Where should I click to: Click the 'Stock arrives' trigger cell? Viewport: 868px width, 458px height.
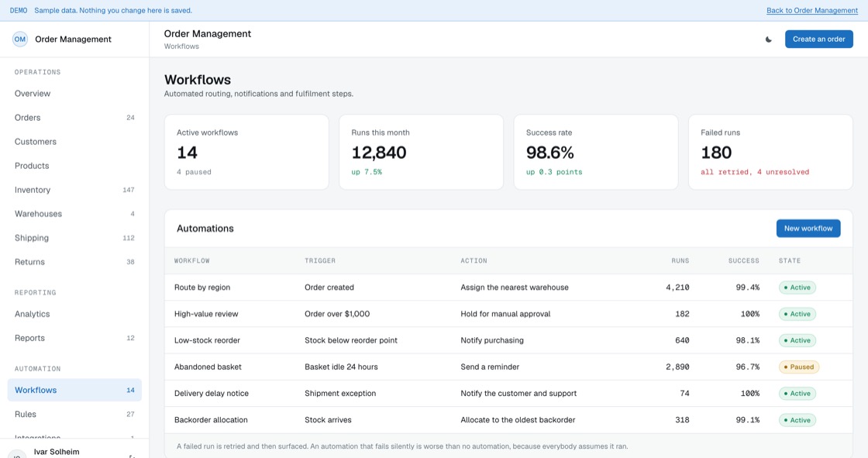click(x=328, y=420)
